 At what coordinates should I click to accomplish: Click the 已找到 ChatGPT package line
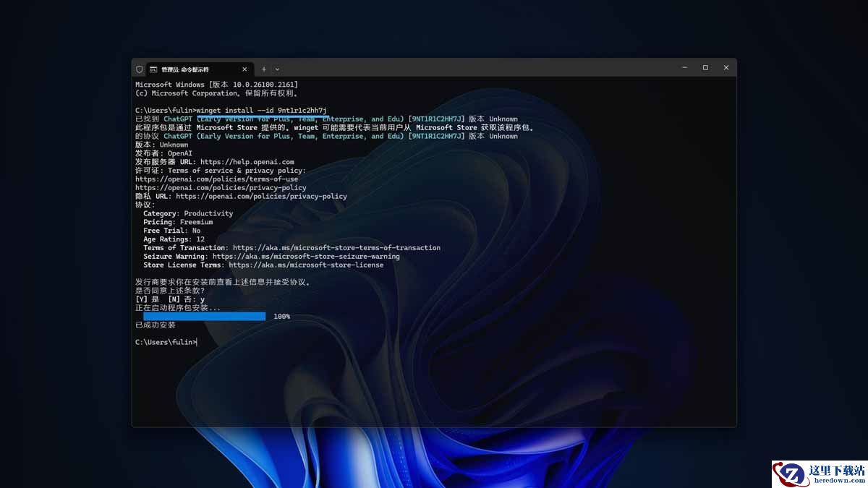(326, 119)
